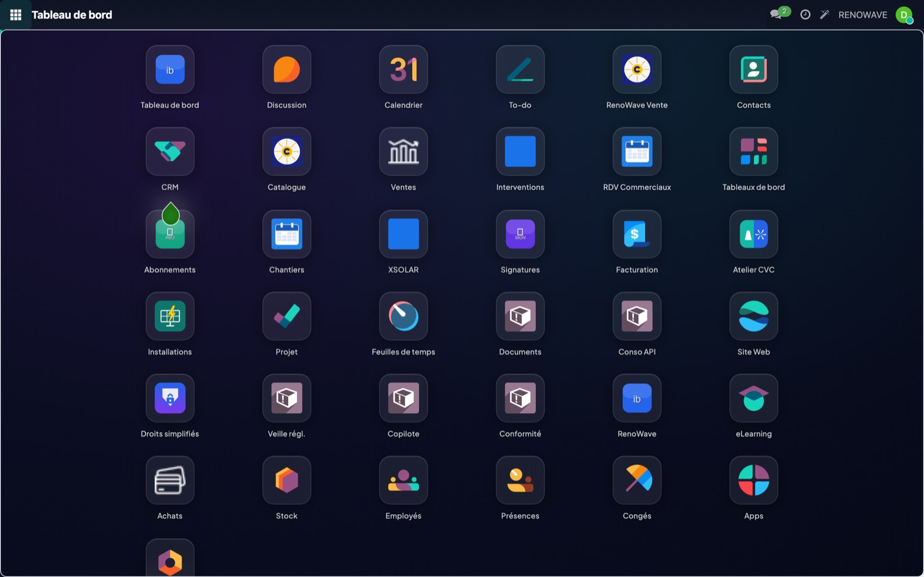Toggle the apps grid menu button
Screen dimensions: 924x577
[16, 15]
